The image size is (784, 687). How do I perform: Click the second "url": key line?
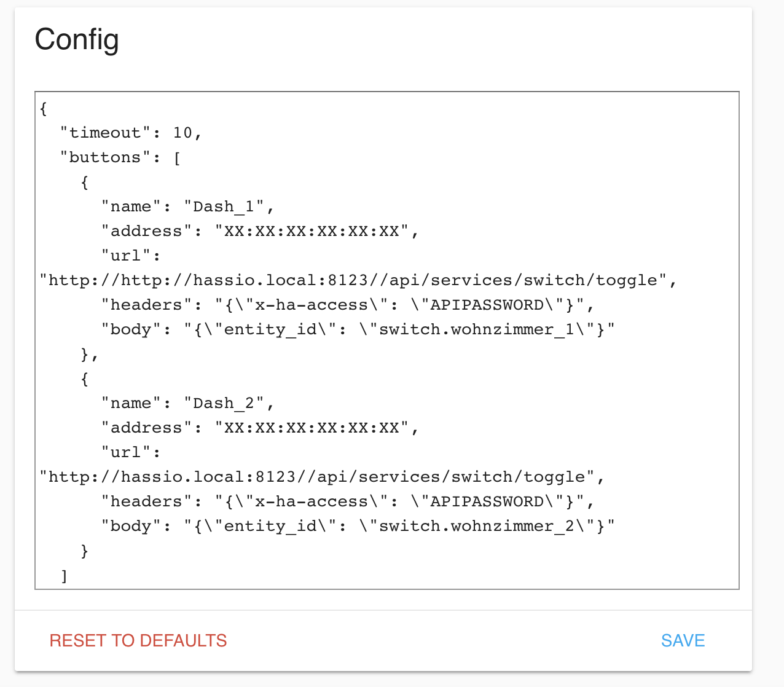[131, 452]
